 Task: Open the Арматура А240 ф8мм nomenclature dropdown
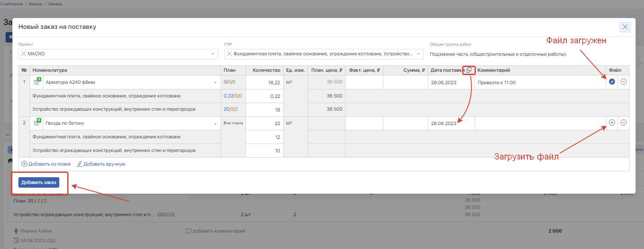point(215,83)
